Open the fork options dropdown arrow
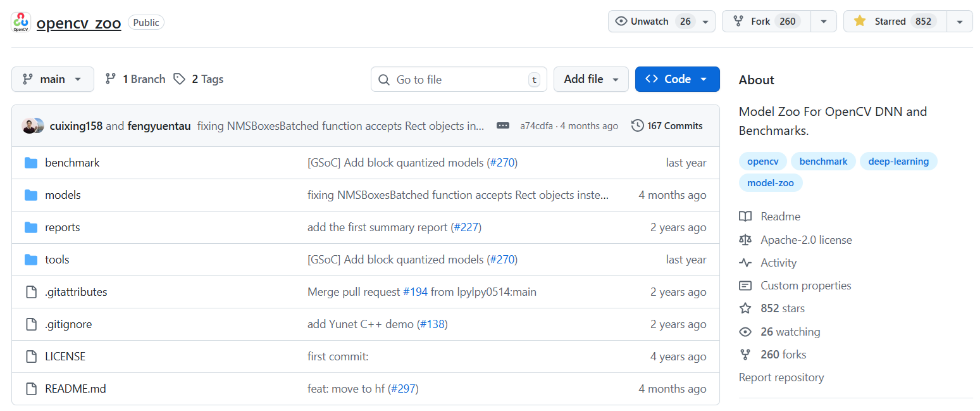 coord(823,22)
